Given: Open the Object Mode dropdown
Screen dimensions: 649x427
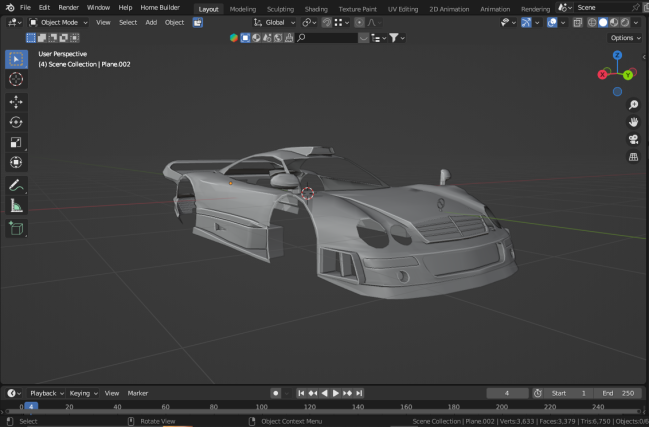Looking at the screenshot, I should [59, 22].
